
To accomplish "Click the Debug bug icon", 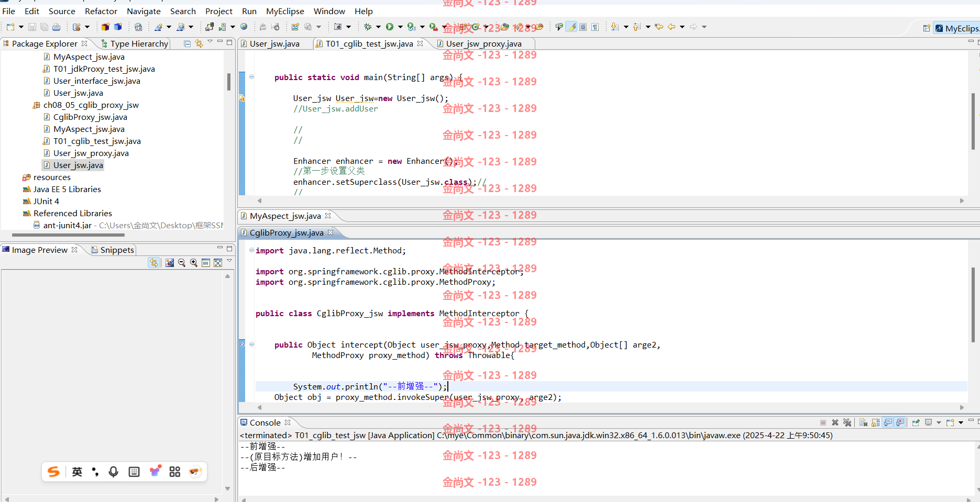I will coord(368,27).
